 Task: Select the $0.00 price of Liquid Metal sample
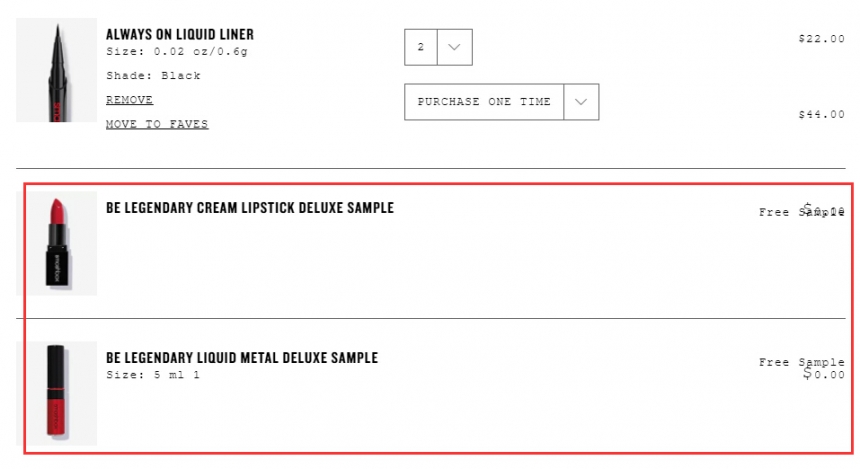click(x=824, y=375)
